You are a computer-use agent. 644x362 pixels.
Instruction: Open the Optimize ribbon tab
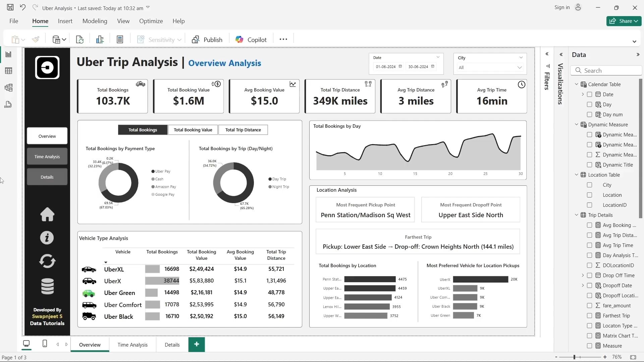pyautogui.click(x=151, y=21)
